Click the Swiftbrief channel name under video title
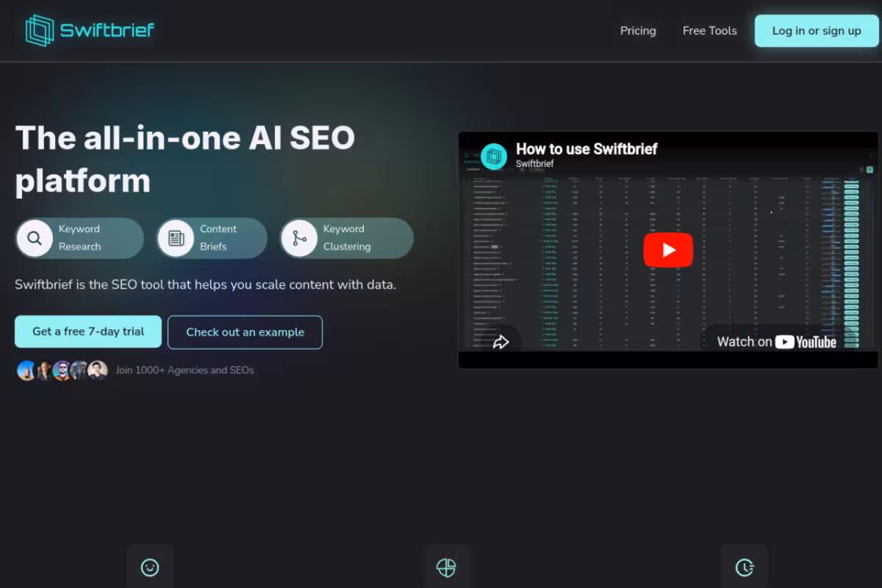The width and height of the screenshot is (882, 588). (x=534, y=164)
